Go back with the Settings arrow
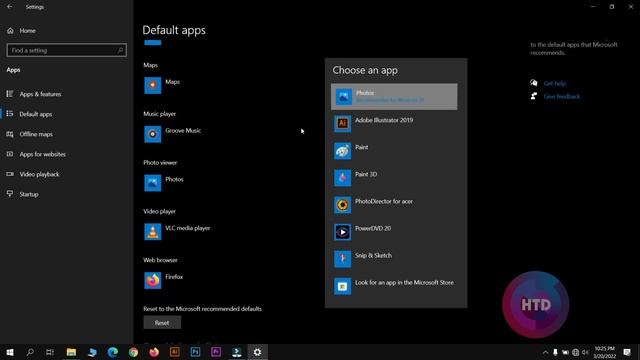Image resolution: width=640 pixels, height=360 pixels. [x=9, y=7]
